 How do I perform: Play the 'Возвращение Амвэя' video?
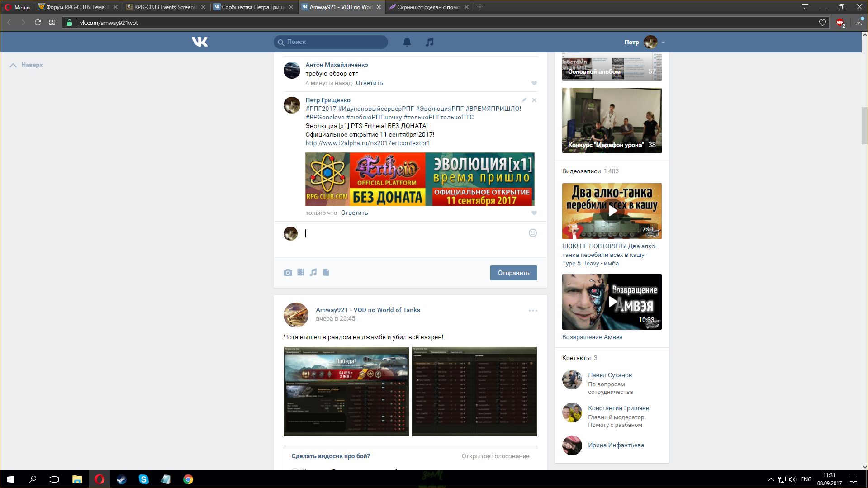(x=612, y=302)
